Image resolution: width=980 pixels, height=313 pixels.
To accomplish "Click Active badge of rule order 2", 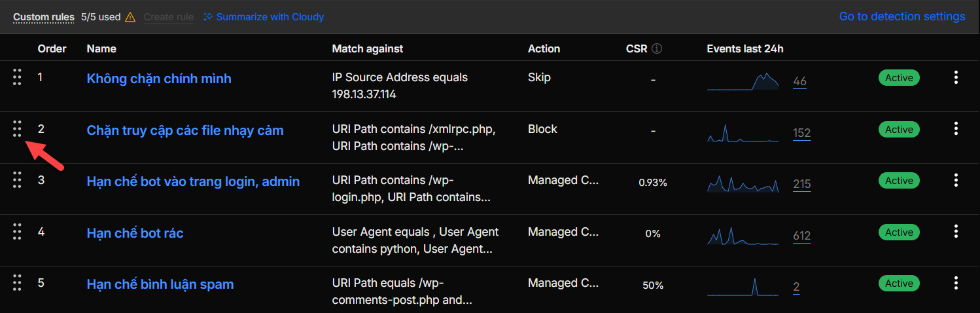I will (898, 130).
